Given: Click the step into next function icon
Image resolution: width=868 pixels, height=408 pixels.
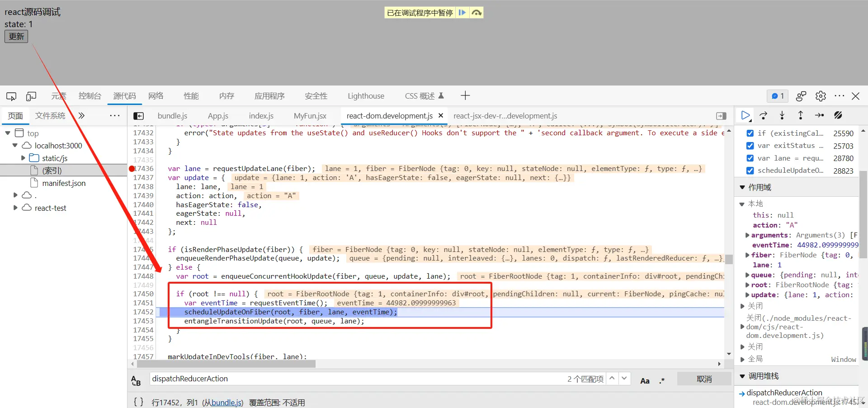Looking at the screenshot, I should (x=782, y=115).
